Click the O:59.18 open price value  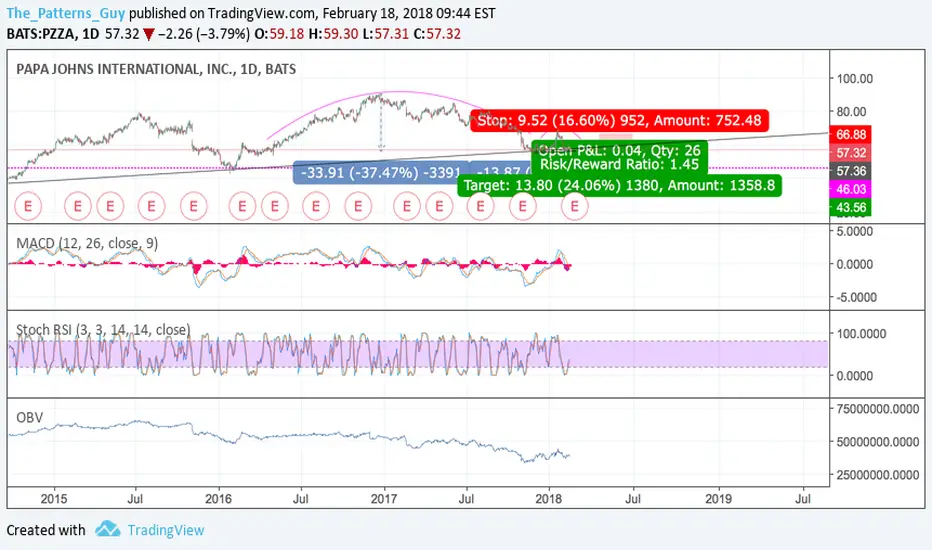pyautogui.click(x=279, y=34)
